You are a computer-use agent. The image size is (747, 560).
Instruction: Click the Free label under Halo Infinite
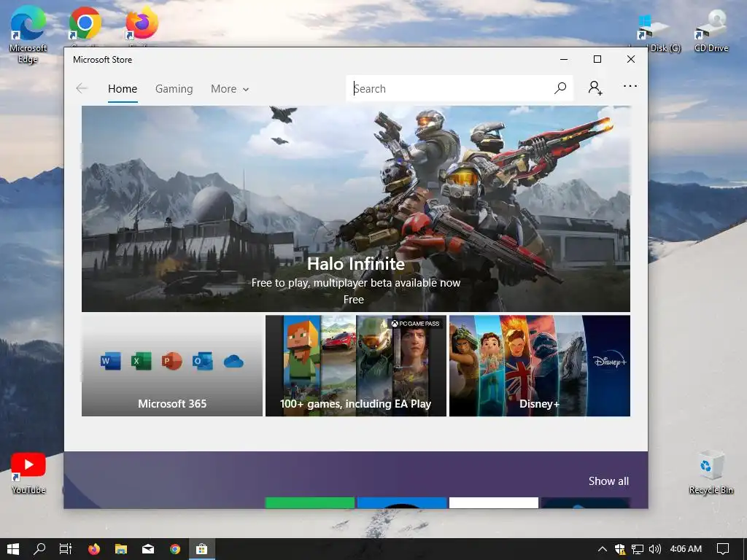(354, 300)
